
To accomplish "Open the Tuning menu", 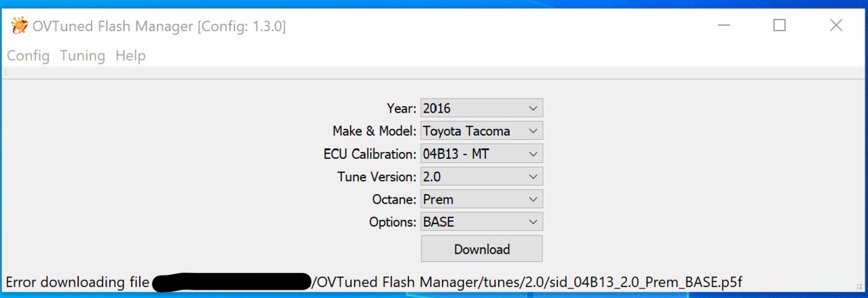I will 82,56.
